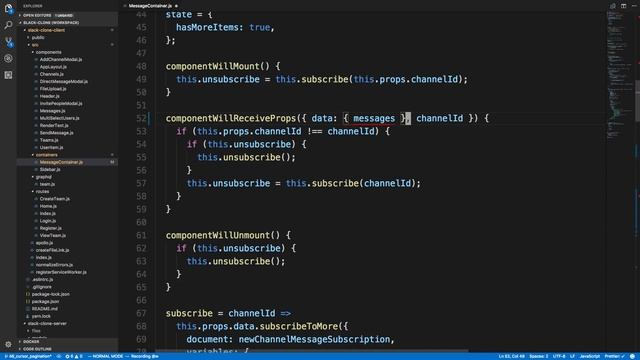Open Register.js file
This screenshot has width=640, height=360.
point(51,229)
